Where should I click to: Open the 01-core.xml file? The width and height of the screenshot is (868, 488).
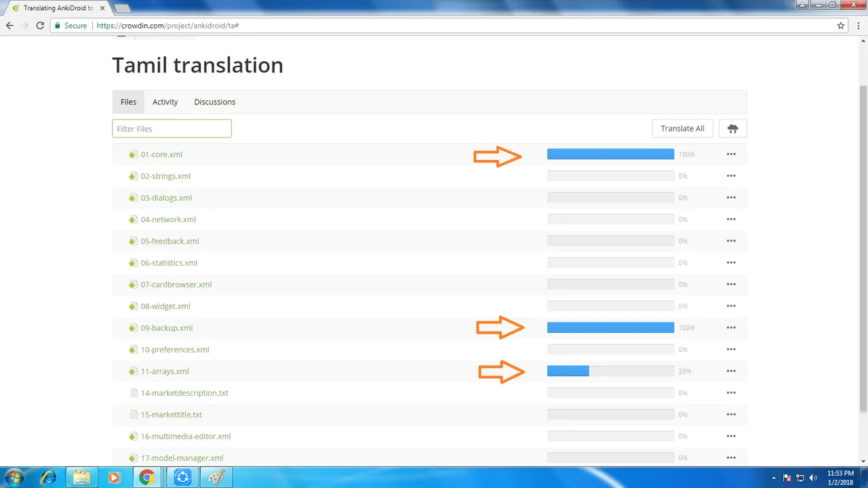tap(161, 155)
